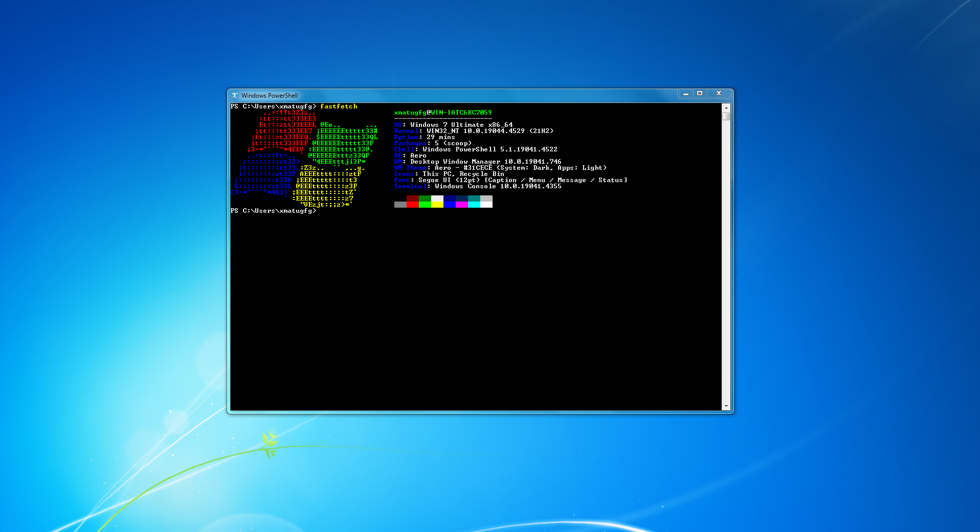Screen dimensions: 980x532
Task: Click the 'Kernel: WIN32_NT 10.0.19044.4529' line
Action: 474,131
